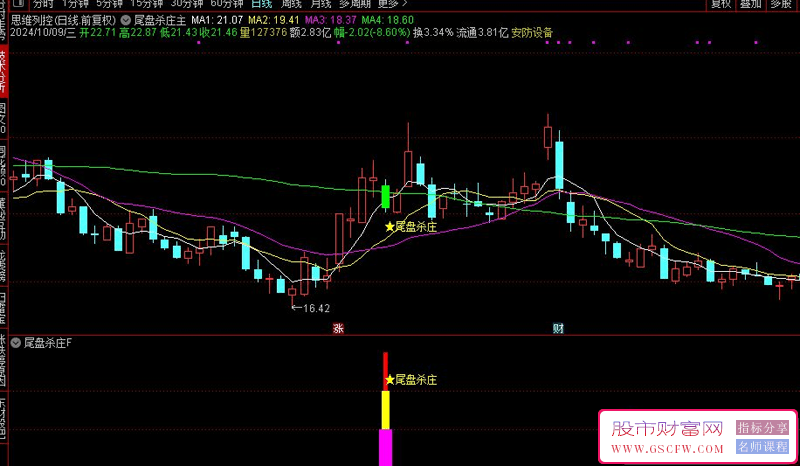
Task: Click the magenta MA3: 18.37 value
Action: (331, 20)
